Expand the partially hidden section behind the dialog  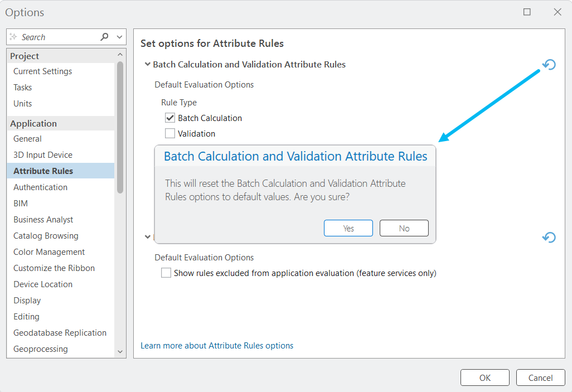coord(147,236)
